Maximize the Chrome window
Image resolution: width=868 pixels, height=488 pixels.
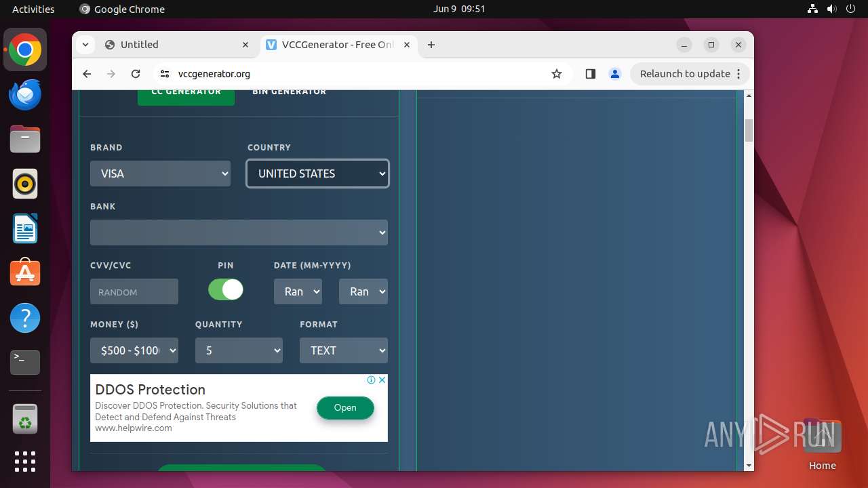711,45
